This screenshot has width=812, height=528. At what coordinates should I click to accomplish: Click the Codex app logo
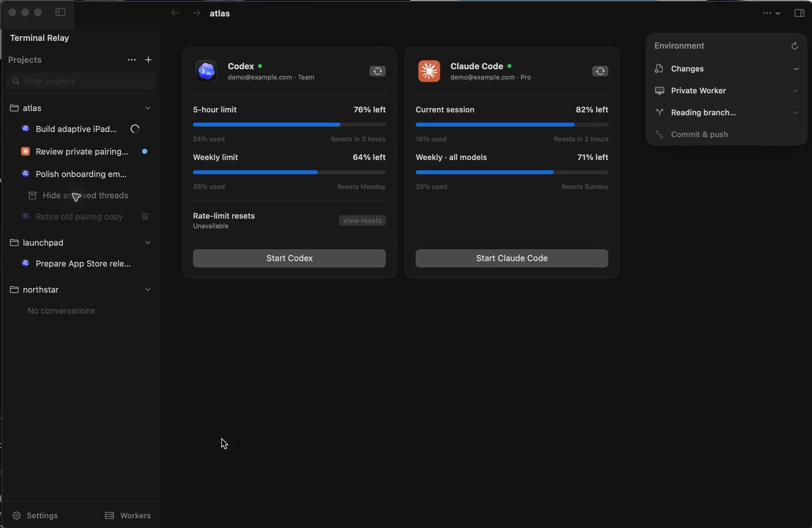click(x=206, y=71)
